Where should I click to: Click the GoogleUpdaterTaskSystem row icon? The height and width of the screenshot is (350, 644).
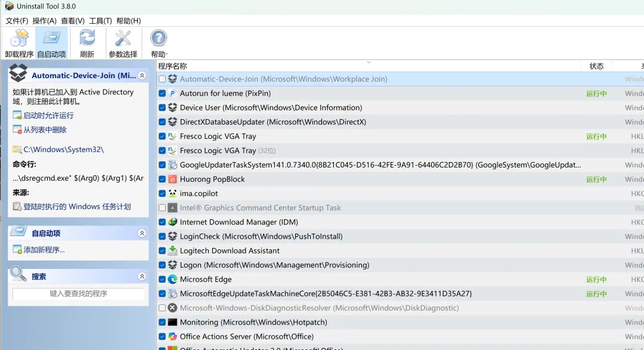[x=172, y=165]
